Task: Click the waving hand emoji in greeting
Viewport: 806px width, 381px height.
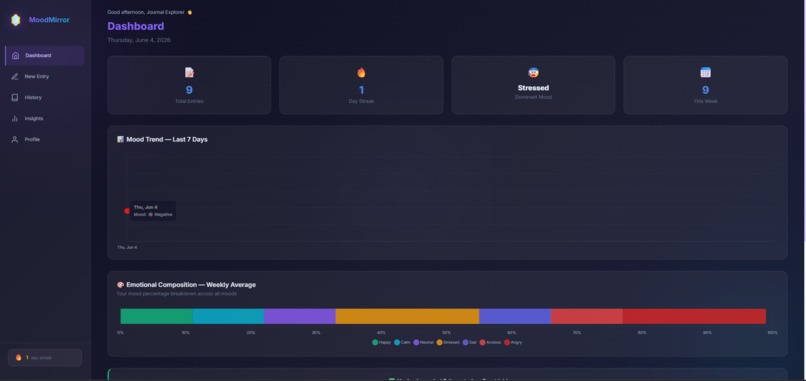Action: tap(190, 12)
